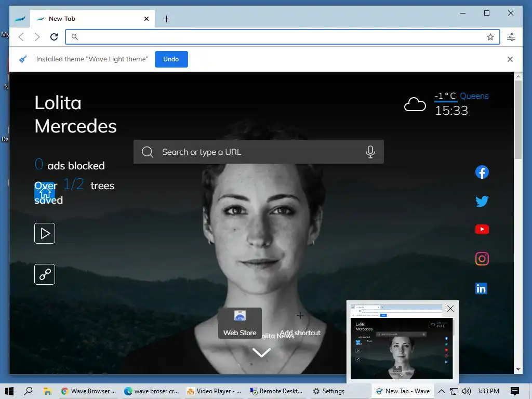Screen dimensions: 532x399
Task: Expand news with the down chevron
Action: [262, 352]
